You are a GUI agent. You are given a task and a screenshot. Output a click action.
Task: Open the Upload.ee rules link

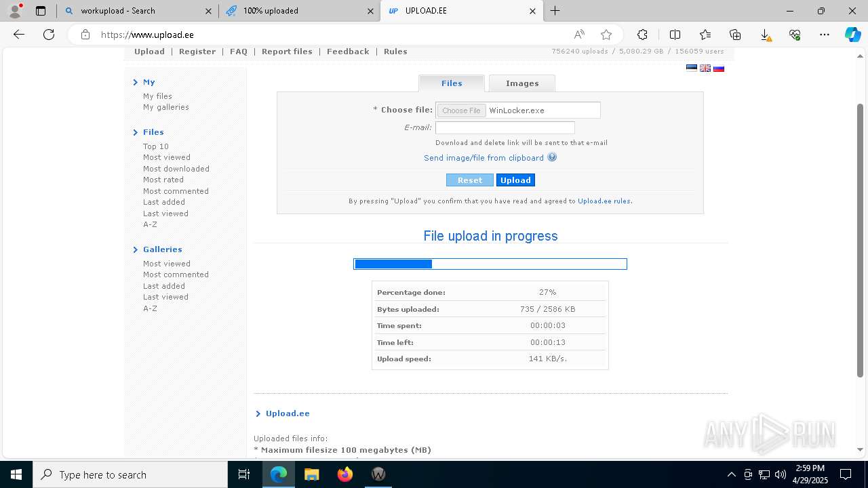(x=604, y=201)
